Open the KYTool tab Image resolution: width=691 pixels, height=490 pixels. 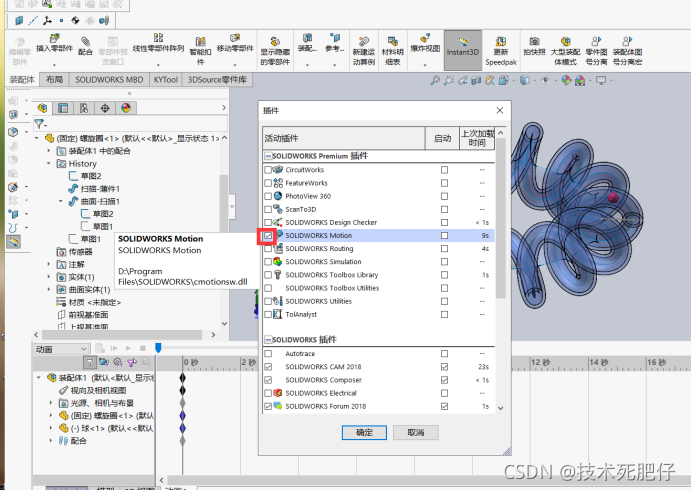pyautogui.click(x=166, y=80)
